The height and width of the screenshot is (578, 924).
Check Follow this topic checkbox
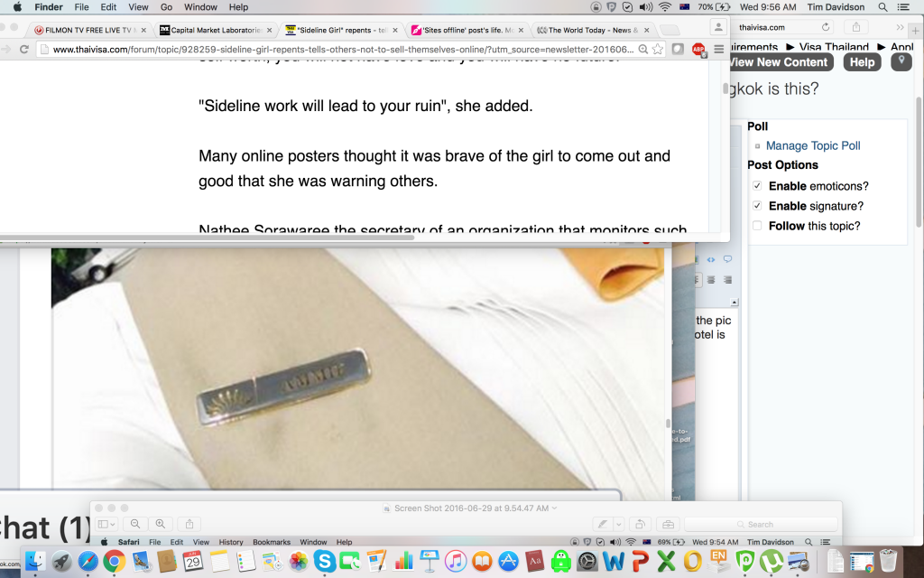[x=757, y=226]
